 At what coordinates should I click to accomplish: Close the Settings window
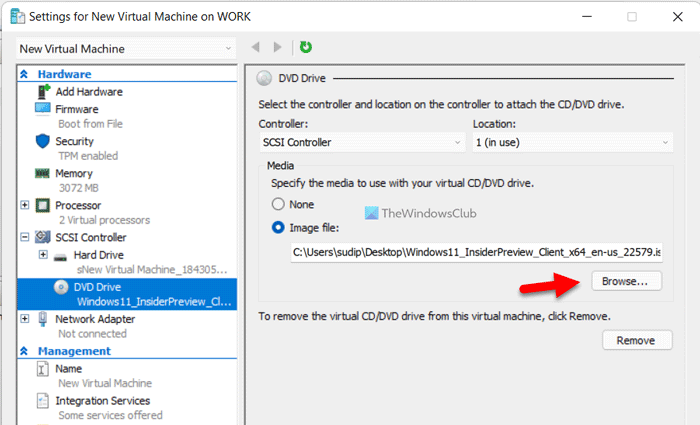tap(678, 17)
